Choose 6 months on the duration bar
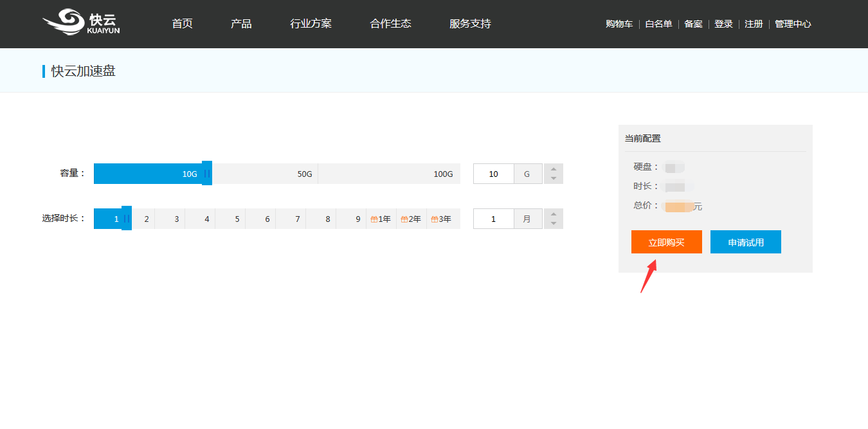The height and width of the screenshot is (429, 868). pos(267,219)
